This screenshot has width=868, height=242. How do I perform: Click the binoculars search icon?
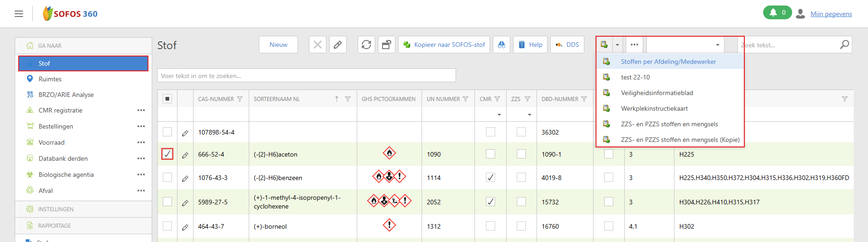click(502, 45)
